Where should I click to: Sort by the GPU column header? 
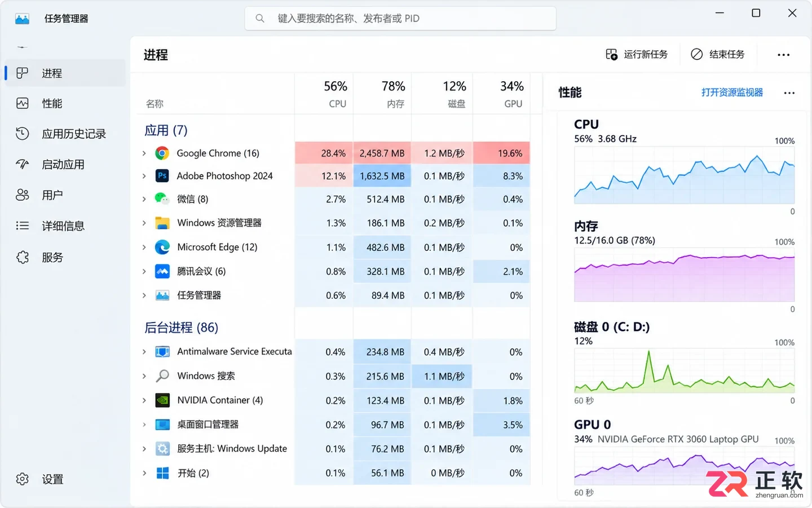501,94
